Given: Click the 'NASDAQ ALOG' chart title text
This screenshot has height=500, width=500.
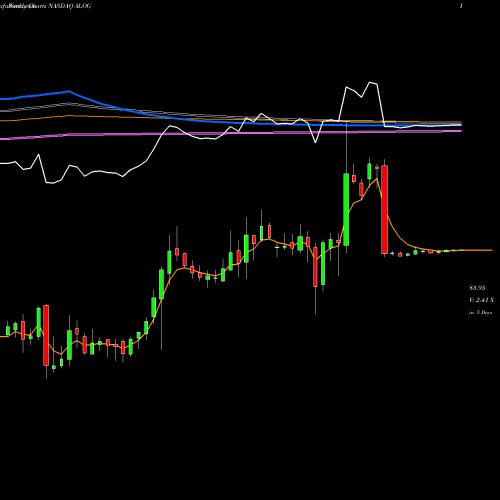Looking at the screenshot, I should 70,6.
